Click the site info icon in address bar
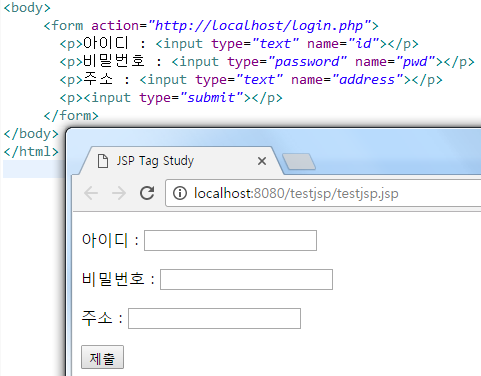This screenshot has height=376, width=481. 180,193
